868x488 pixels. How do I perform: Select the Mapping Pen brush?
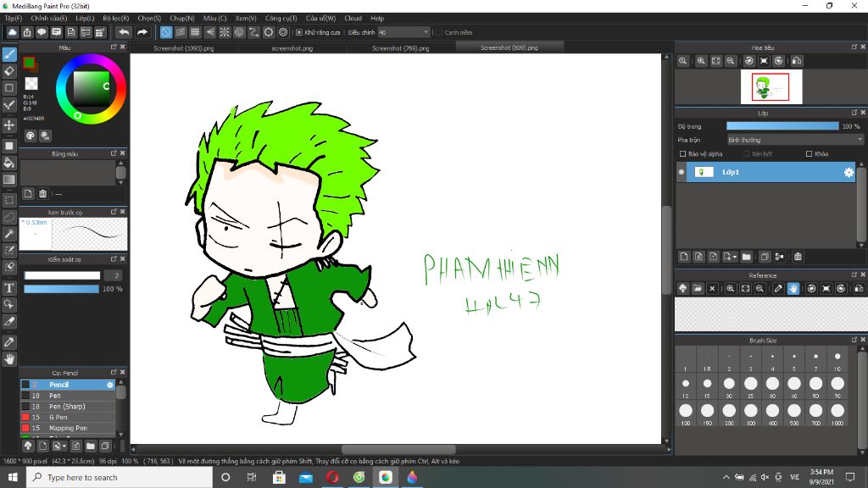(68, 428)
